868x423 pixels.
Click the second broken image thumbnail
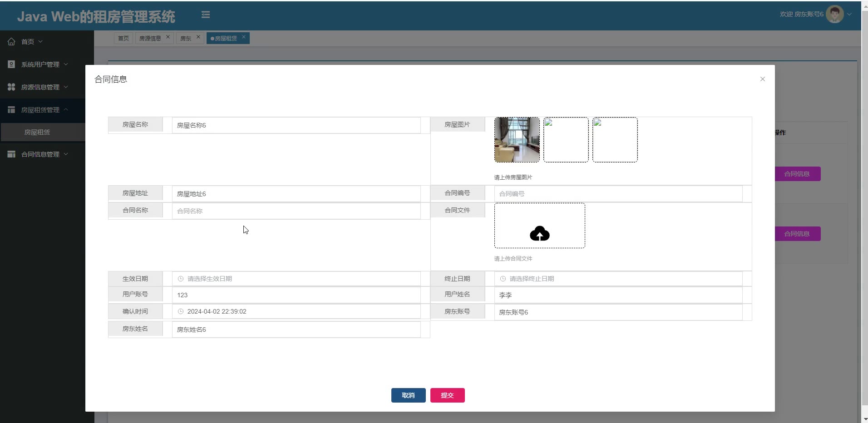tap(566, 140)
